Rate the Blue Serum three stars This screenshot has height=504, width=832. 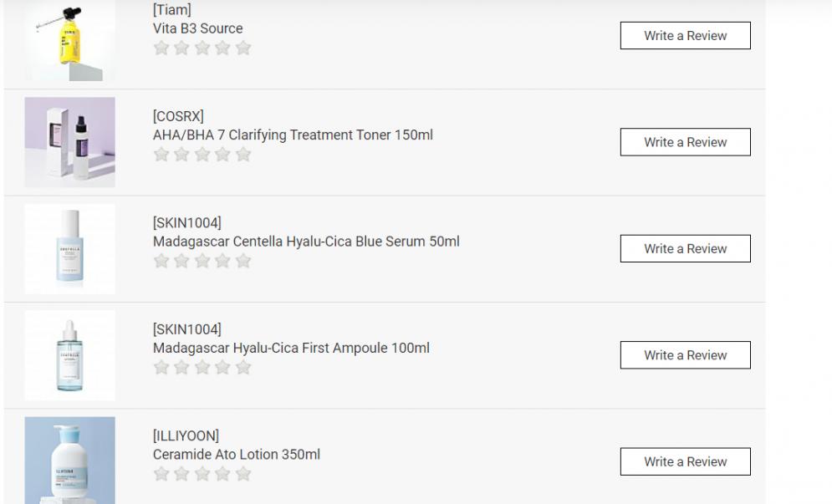202,261
